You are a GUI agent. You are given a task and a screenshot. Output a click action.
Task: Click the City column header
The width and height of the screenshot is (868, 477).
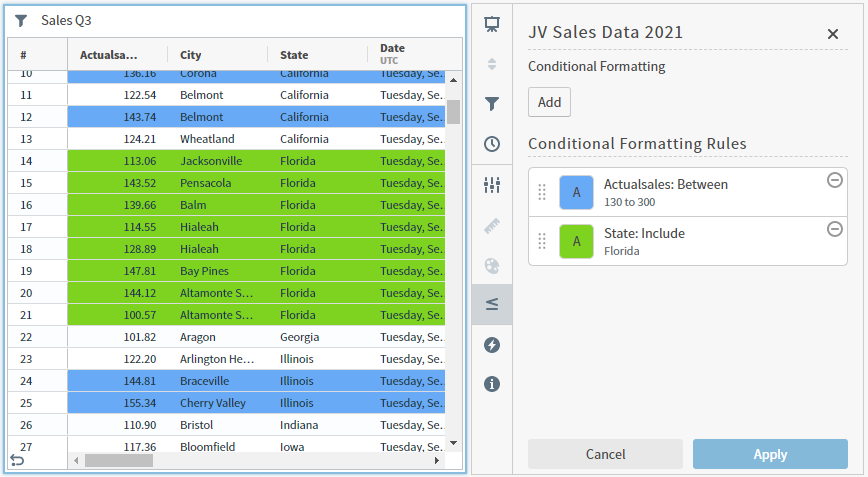pos(218,55)
